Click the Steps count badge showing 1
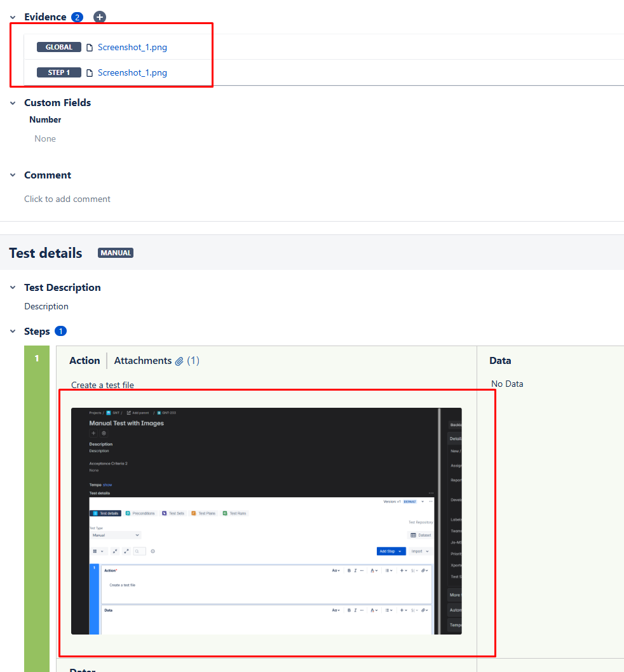 coord(60,331)
